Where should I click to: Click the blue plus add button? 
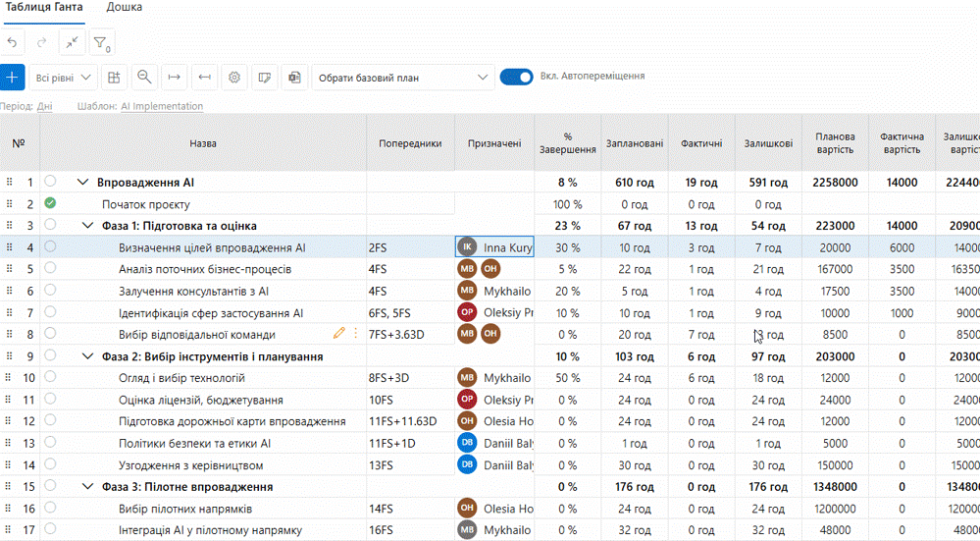click(x=12, y=78)
